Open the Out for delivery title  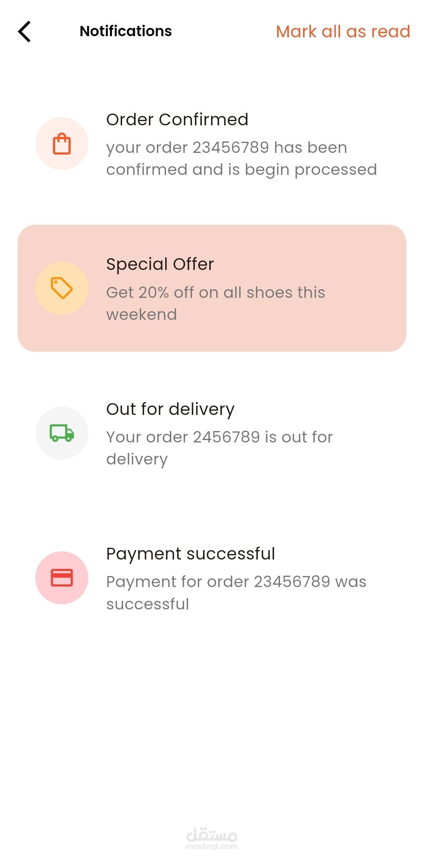coord(170,409)
